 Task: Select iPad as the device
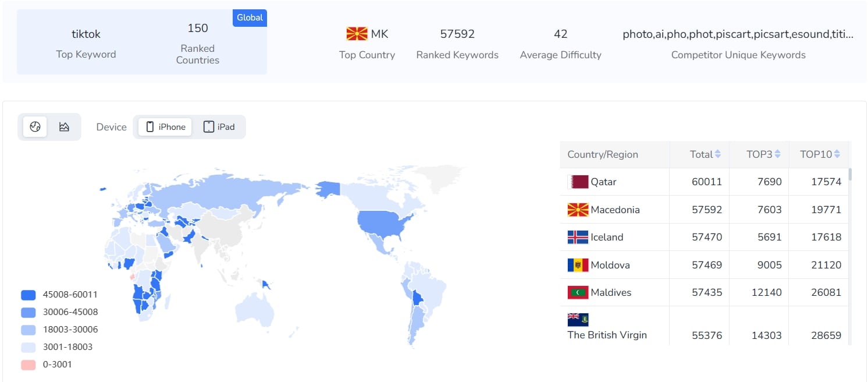tap(219, 127)
